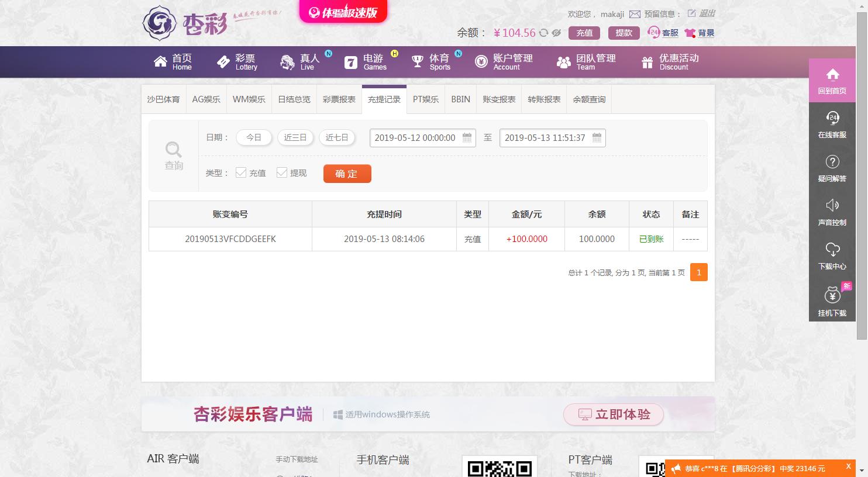Click the 已到账 status cell
Image resolution: width=868 pixels, height=477 pixels.
[x=651, y=239]
